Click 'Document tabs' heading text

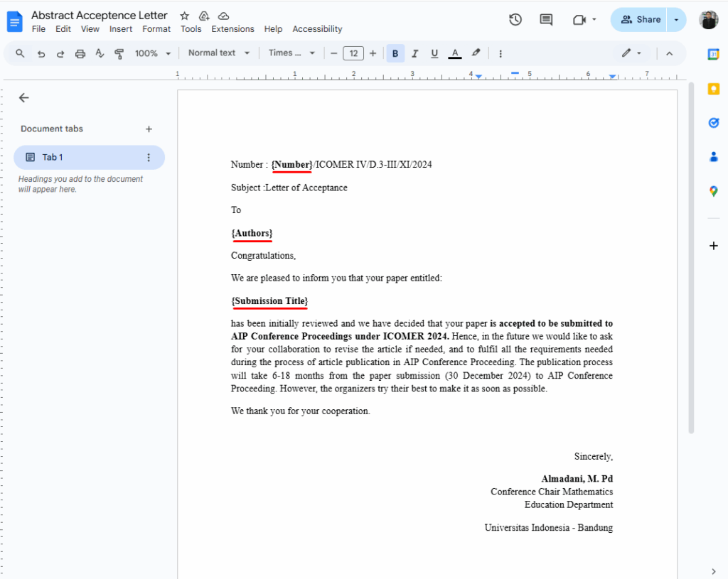pyautogui.click(x=51, y=129)
